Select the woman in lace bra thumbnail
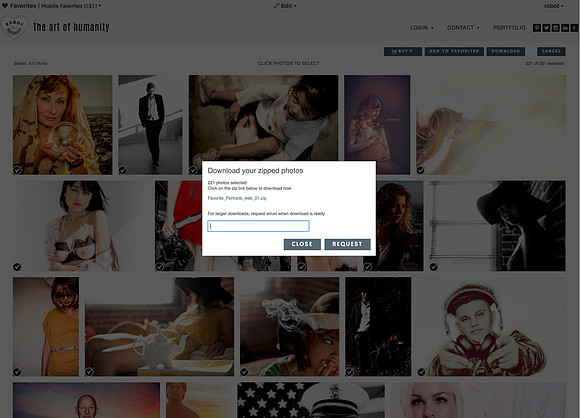580x418 pixels. point(81,226)
